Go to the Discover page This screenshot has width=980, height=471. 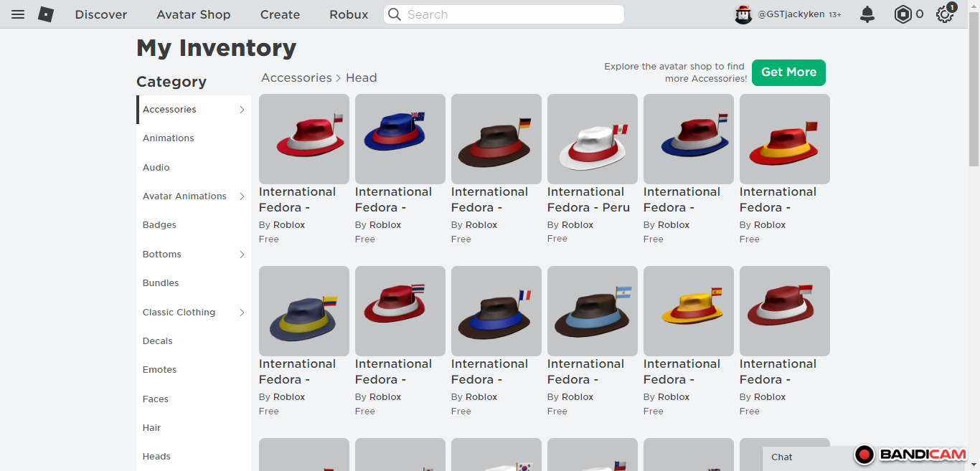[x=101, y=14]
